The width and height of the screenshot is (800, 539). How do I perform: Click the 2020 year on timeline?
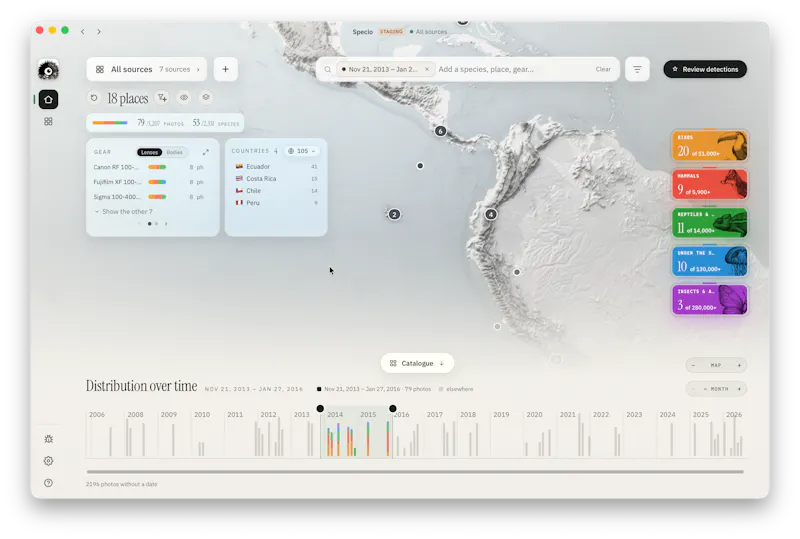click(534, 415)
